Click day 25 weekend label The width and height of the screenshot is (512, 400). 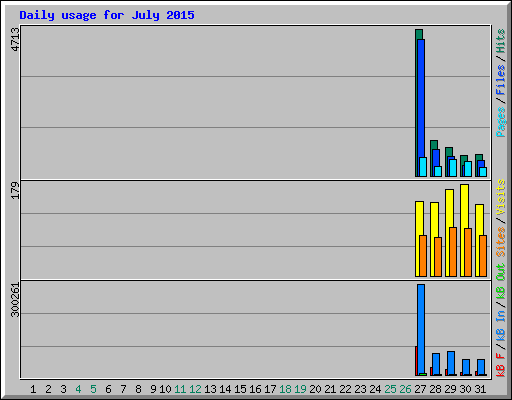(x=390, y=389)
